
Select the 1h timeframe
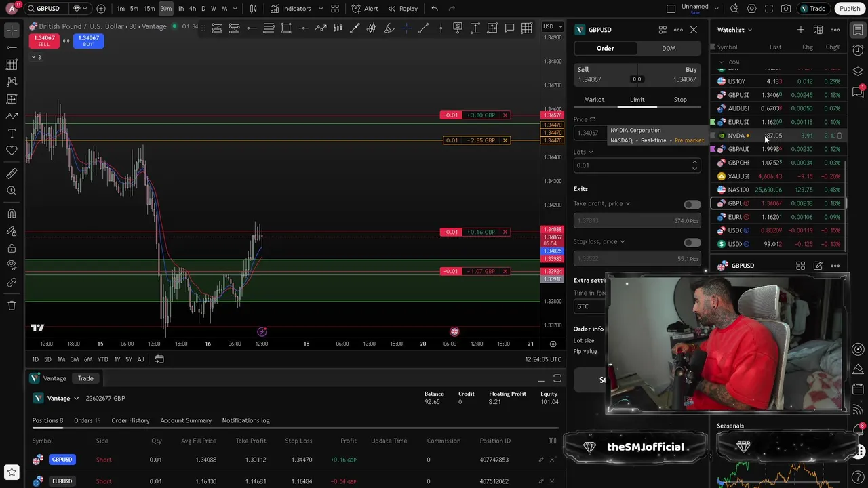(x=180, y=9)
